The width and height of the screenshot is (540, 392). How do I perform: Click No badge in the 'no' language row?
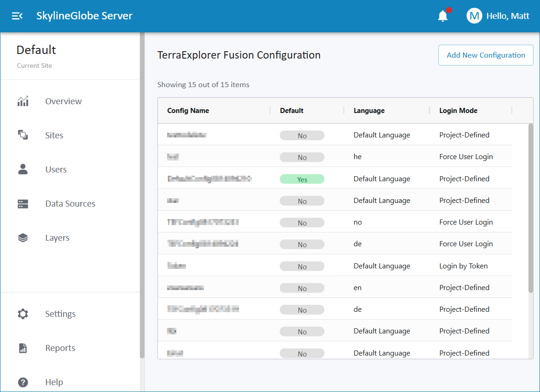tap(302, 223)
